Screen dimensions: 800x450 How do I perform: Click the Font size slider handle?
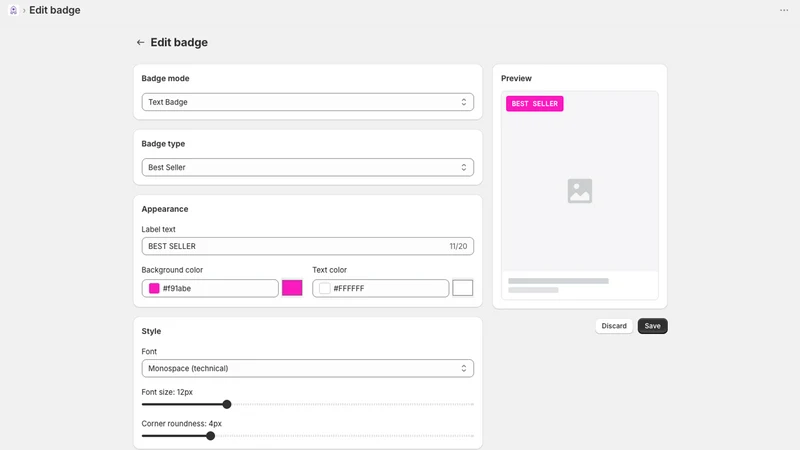click(x=227, y=404)
